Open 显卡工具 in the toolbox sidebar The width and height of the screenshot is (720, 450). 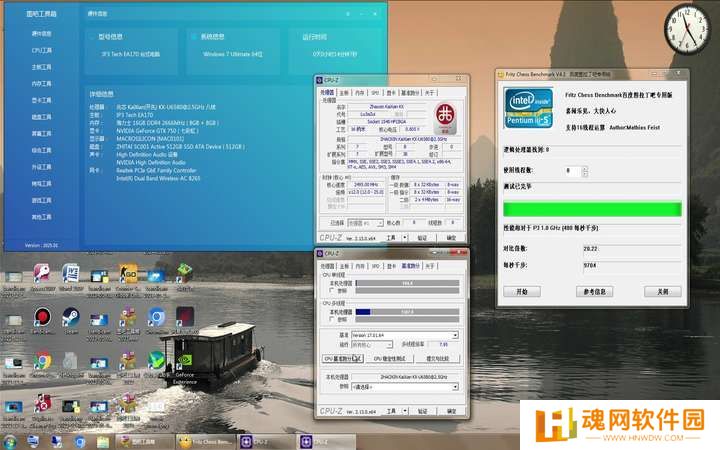point(41,100)
